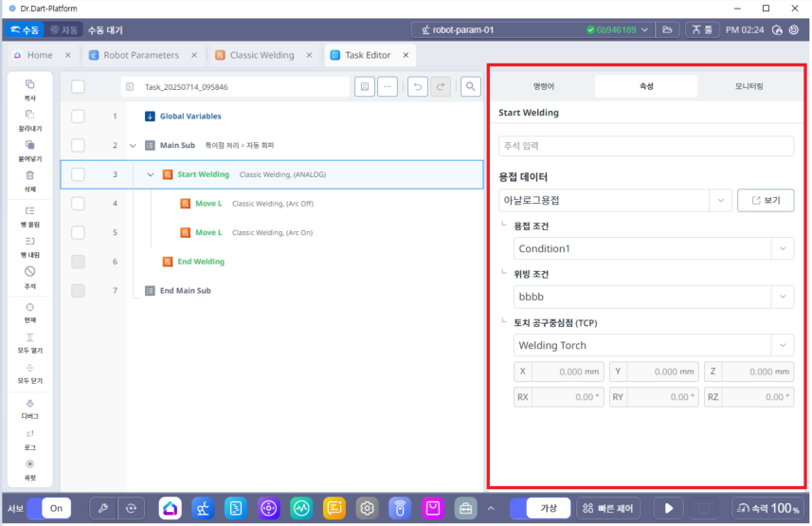Click the play button in bottom bar
The height and width of the screenshot is (526, 812).
coord(668,508)
